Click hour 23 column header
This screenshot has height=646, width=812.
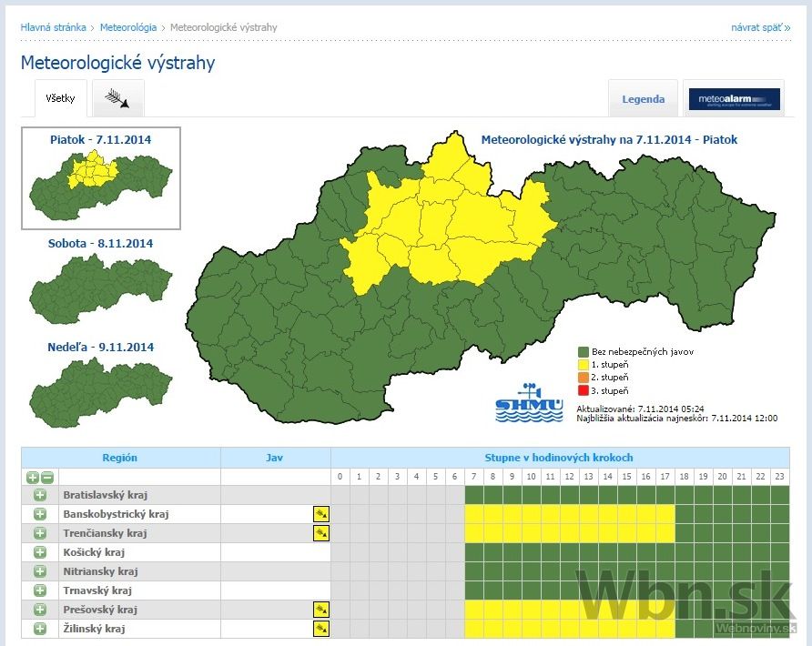click(x=779, y=477)
